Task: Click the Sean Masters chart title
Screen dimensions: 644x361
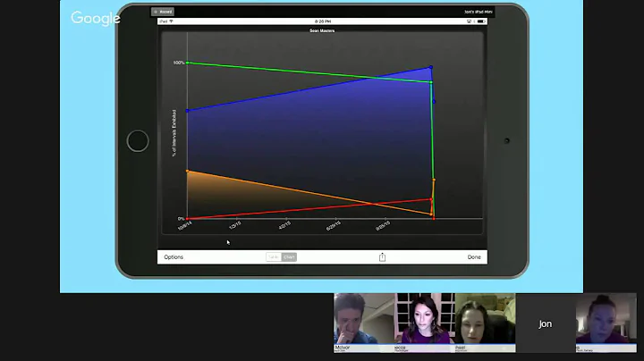Action: (322, 30)
